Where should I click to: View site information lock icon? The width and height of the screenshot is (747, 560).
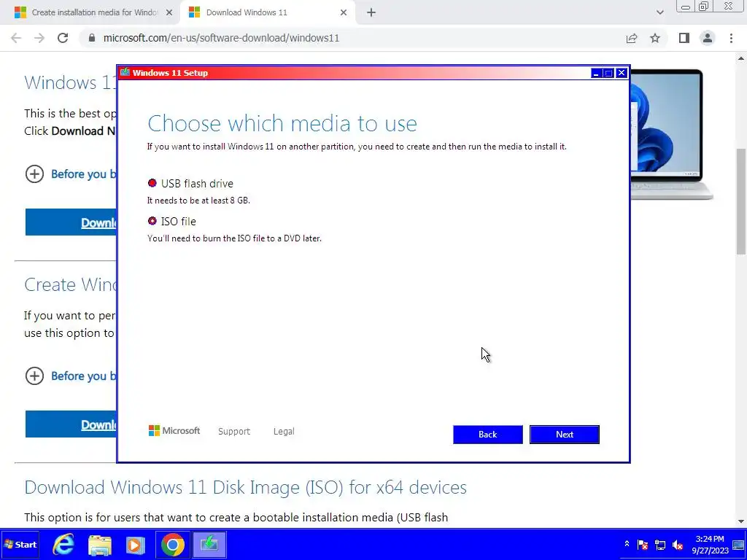[x=92, y=38]
